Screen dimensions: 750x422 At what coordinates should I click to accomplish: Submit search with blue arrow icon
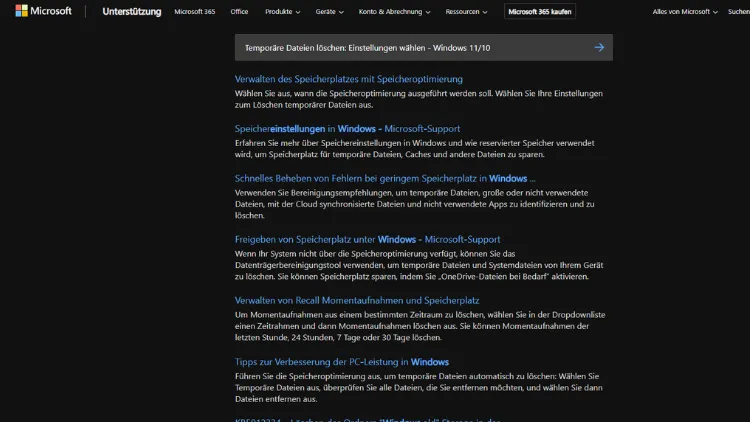click(x=599, y=47)
